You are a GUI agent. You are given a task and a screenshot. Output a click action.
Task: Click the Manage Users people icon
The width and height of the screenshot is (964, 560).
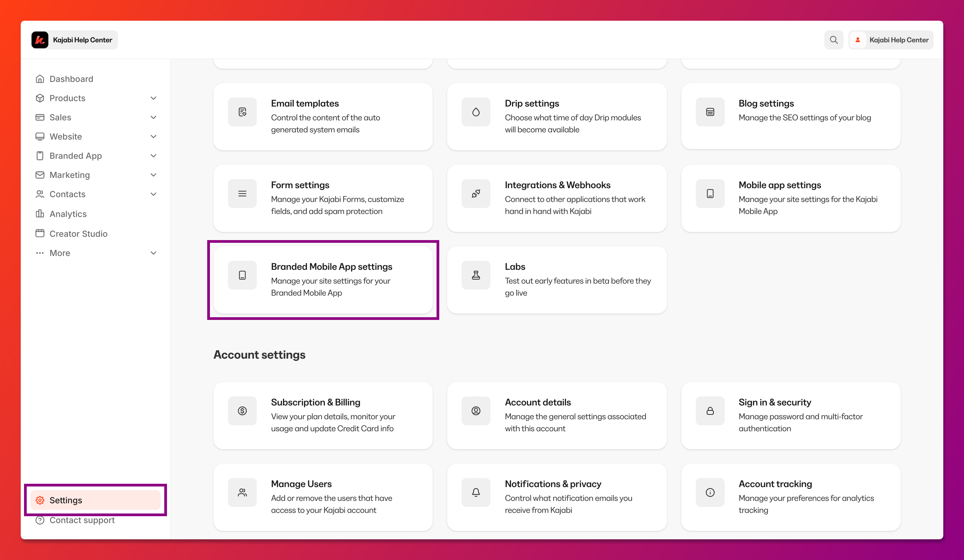pyautogui.click(x=242, y=492)
